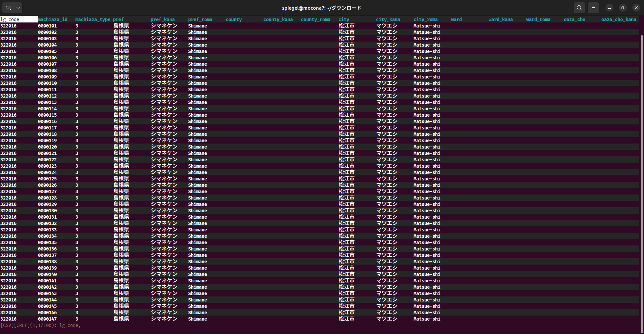Viewport: 644px width, 334px height.
Task: Select the cell with ID 0000101
Action: [47, 26]
